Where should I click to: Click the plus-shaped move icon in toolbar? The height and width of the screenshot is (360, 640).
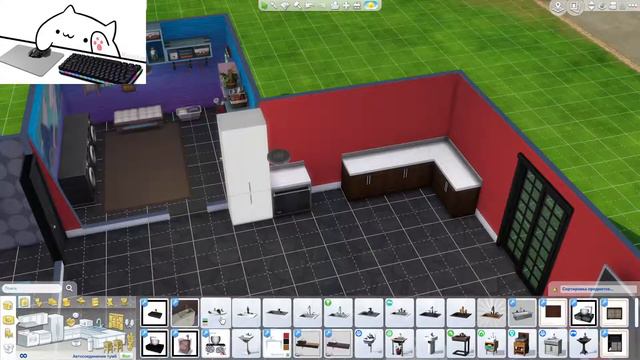coord(346,5)
